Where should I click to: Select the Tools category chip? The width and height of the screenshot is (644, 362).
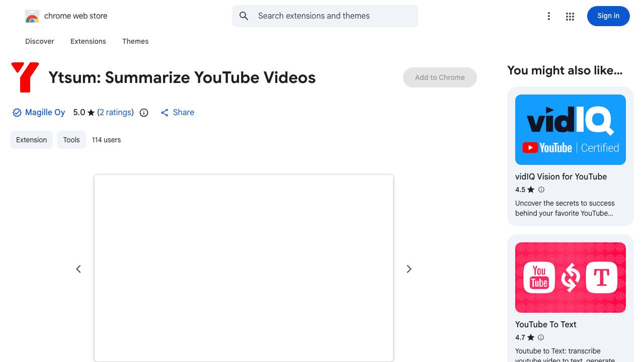pyautogui.click(x=71, y=140)
